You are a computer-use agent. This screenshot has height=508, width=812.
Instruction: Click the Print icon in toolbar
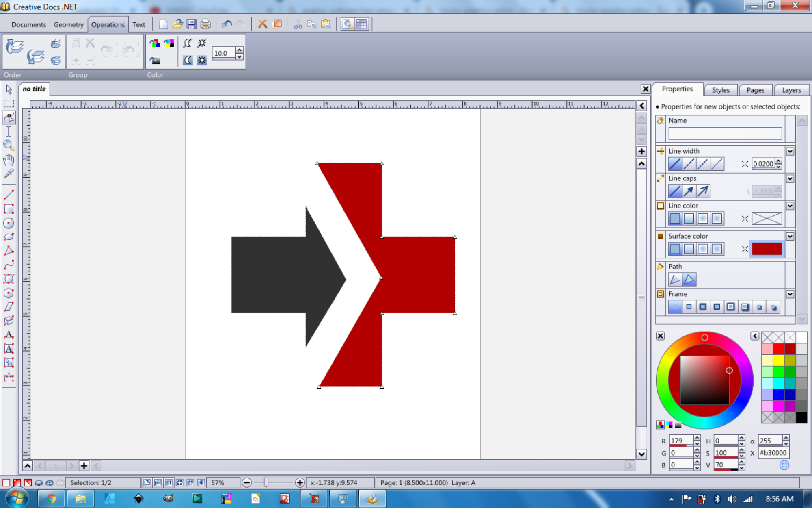[205, 24]
